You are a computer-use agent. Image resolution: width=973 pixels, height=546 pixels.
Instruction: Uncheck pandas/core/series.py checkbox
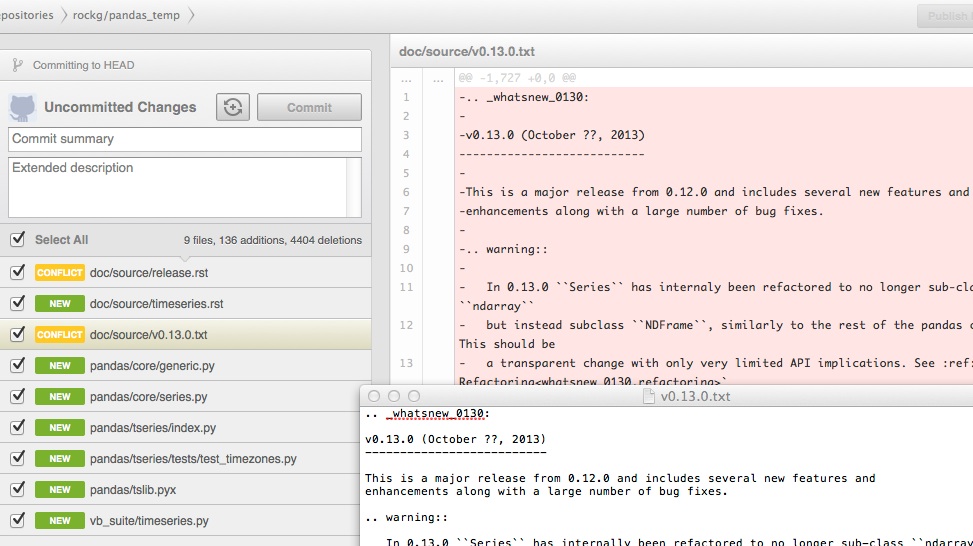pyautogui.click(x=17, y=396)
